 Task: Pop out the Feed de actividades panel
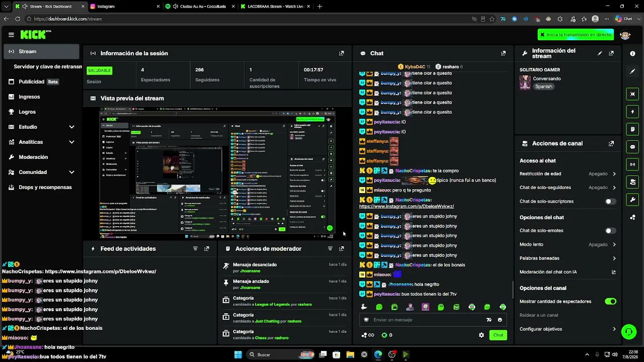tap(207, 249)
